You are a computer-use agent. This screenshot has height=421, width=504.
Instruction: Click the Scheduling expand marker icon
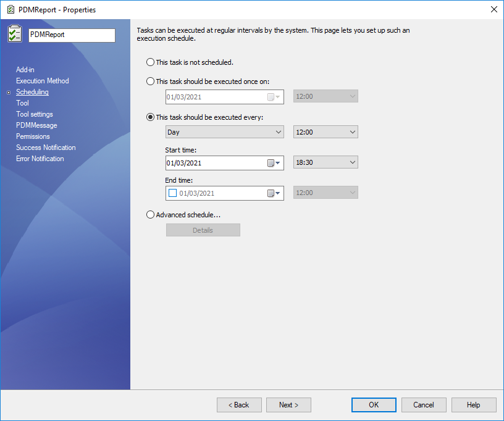point(8,93)
